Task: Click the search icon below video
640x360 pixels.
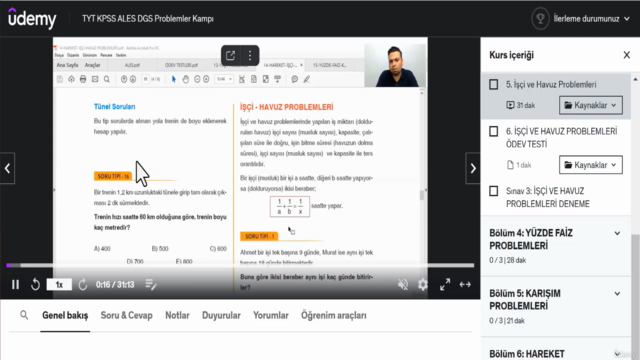Action: pyautogui.click(x=24, y=315)
